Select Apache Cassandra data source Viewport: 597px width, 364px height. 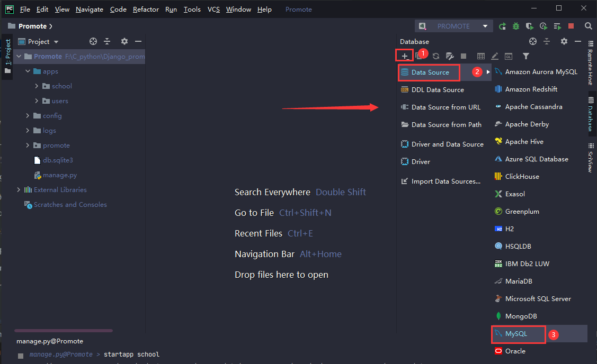tap(539, 107)
